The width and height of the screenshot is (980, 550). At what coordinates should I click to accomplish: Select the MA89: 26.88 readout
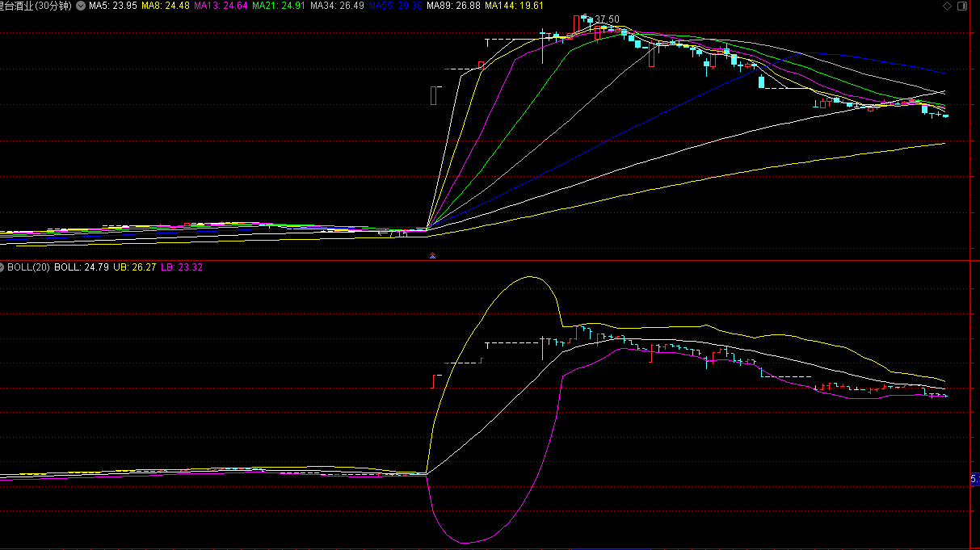click(453, 6)
